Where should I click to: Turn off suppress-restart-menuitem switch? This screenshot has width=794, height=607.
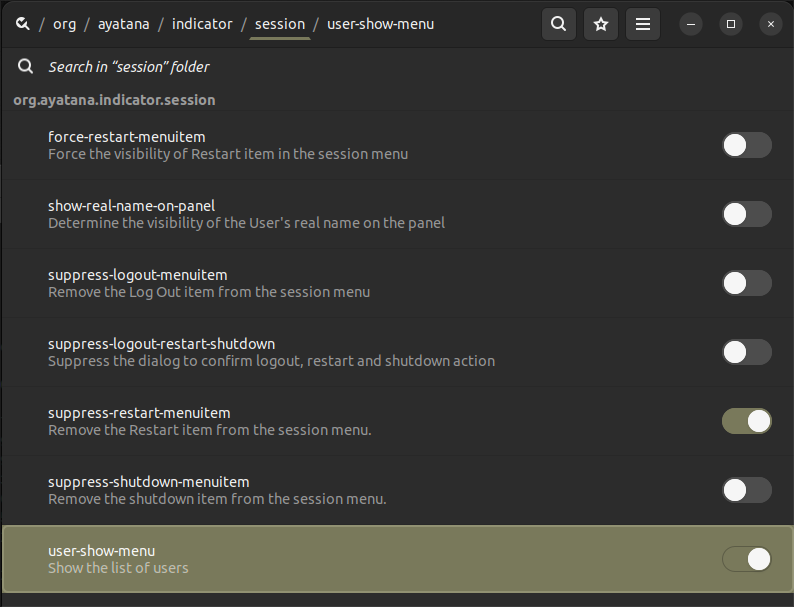click(746, 421)
